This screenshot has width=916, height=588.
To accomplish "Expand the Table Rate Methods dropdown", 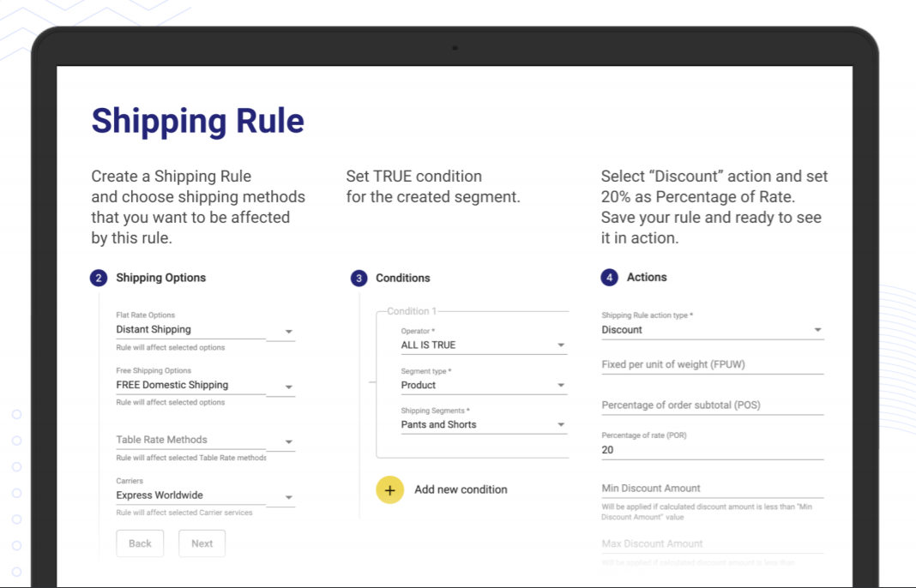I will [x=290, y=440].
